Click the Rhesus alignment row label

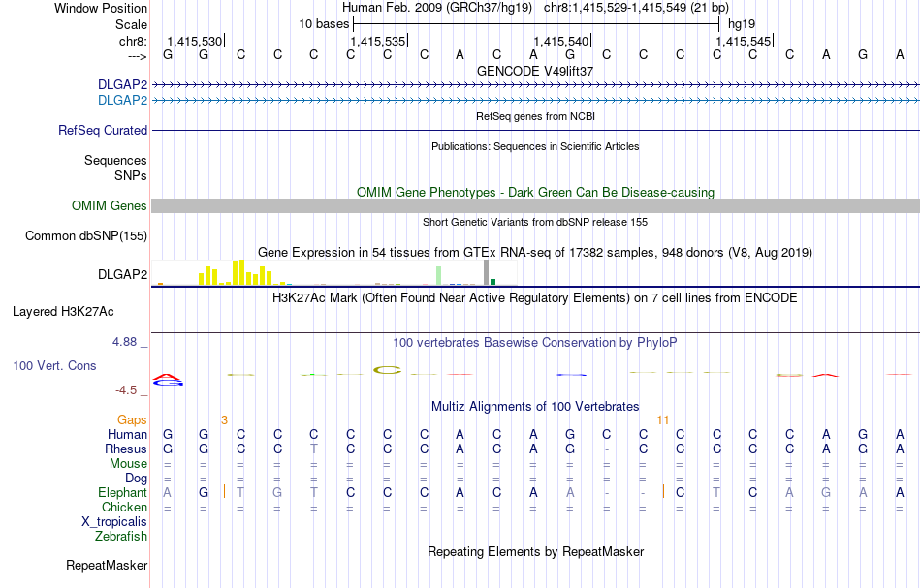click(x=126, y=449)
